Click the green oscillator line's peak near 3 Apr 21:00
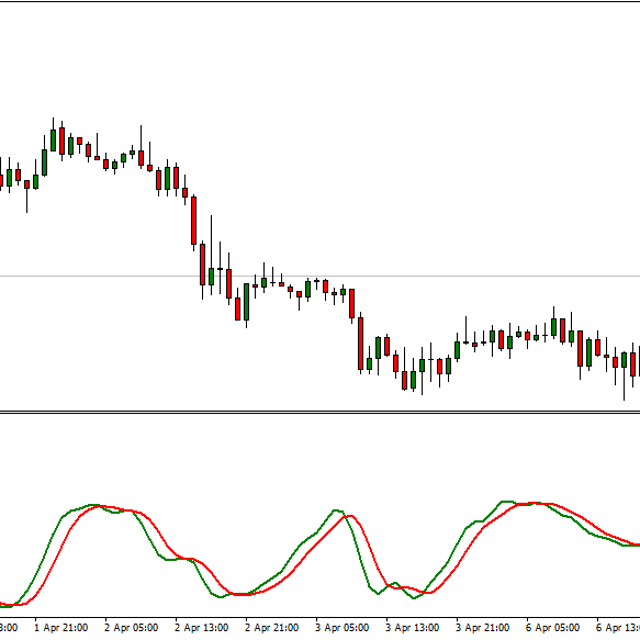Viewport: 640px width, 640px height. click(x=506, y=501)
